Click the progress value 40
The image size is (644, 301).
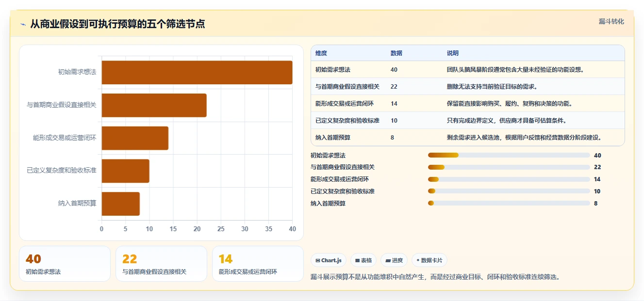coord(597,156)
